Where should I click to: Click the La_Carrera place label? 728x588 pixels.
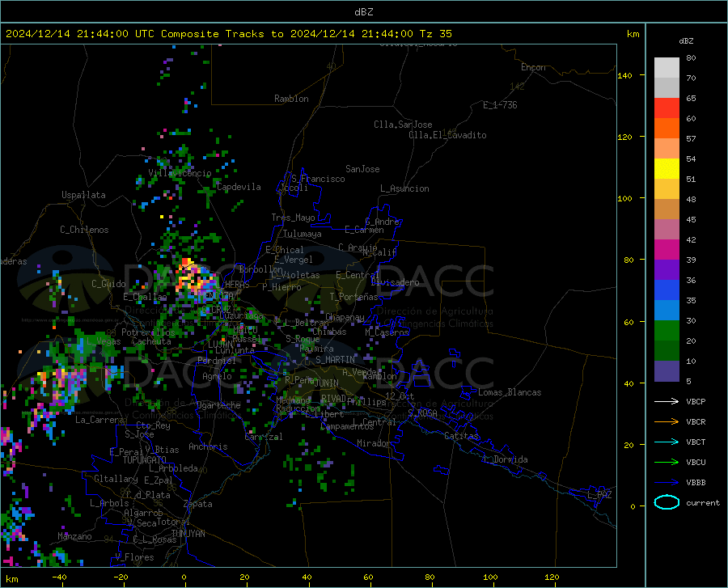pyautogui.click(x=99, y=420)
